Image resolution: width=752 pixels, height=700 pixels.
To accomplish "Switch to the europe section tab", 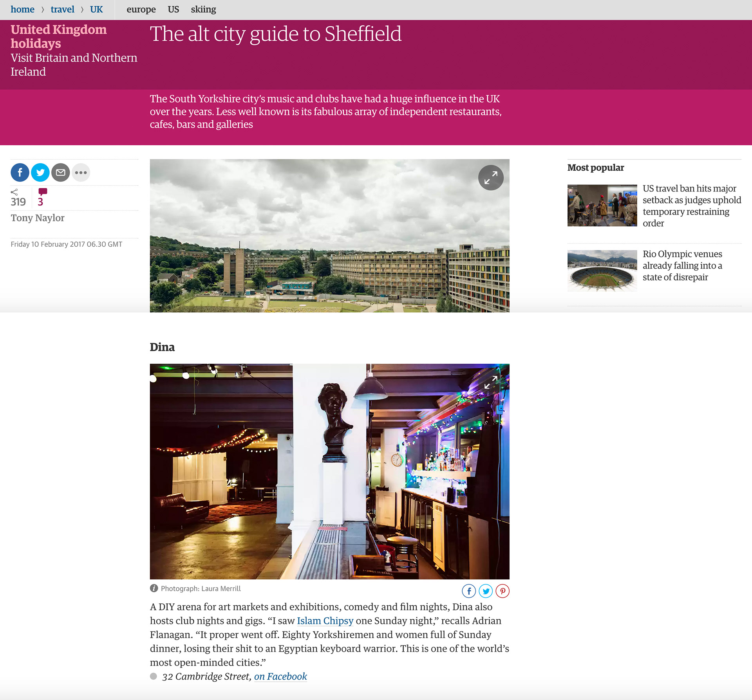I will click(141, 9).
